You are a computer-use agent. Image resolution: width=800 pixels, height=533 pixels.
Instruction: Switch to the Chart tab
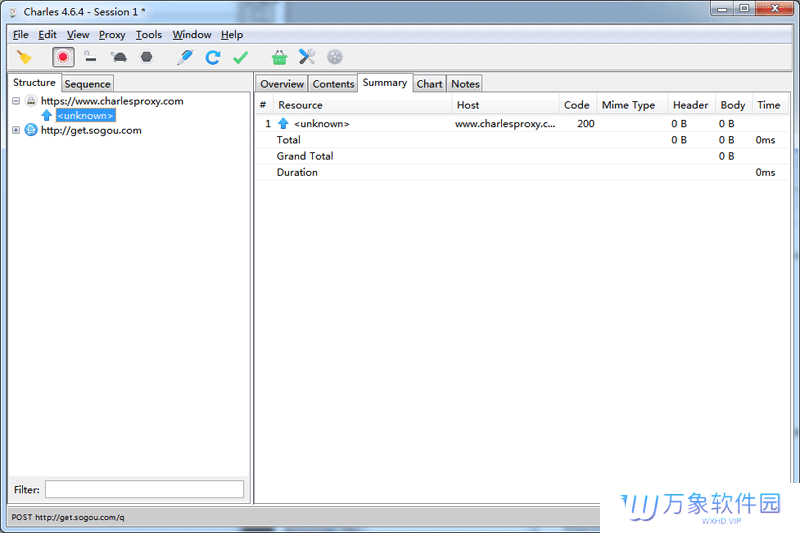(429, 84)
